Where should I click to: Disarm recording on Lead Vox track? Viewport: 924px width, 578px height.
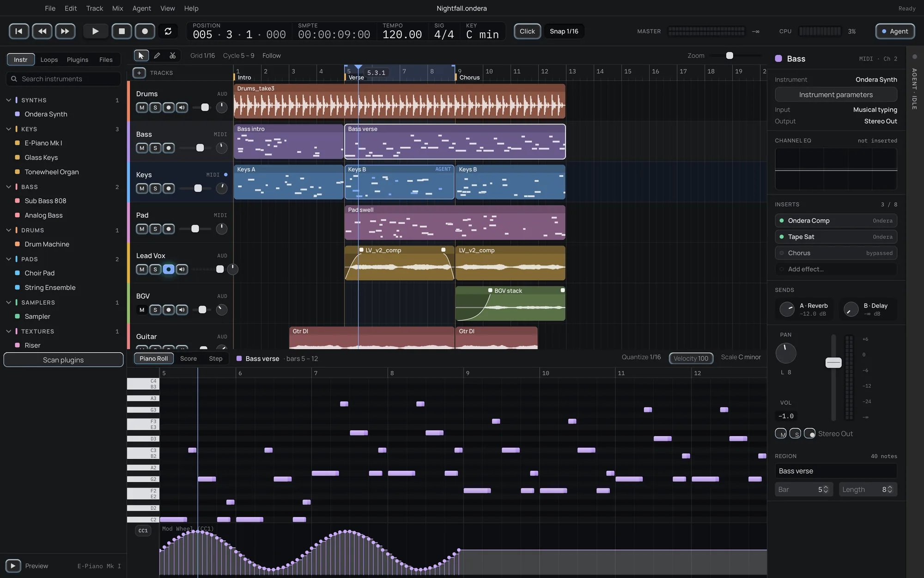click(x=169, y=269)
